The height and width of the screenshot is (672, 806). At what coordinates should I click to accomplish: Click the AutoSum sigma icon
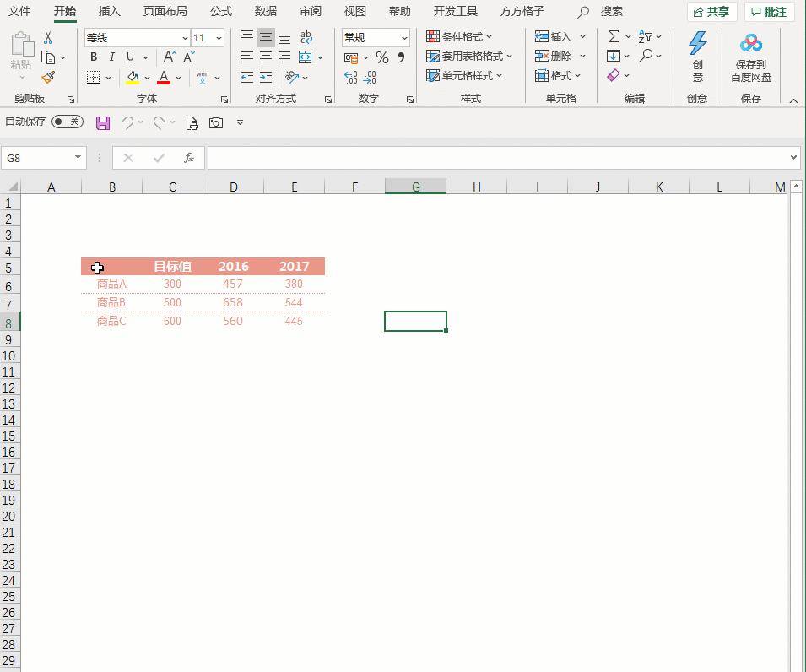click(x=614, y=37)
